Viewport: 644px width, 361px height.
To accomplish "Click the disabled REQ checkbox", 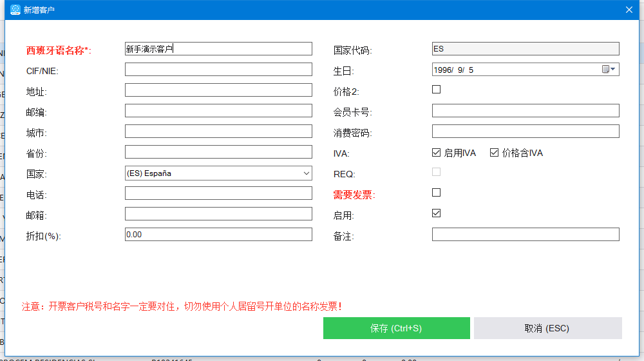I will 436,172.
